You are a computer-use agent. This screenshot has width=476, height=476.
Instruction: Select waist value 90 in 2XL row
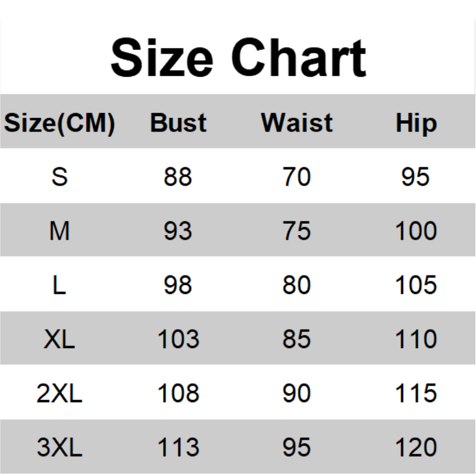click(x=297, y=393)
